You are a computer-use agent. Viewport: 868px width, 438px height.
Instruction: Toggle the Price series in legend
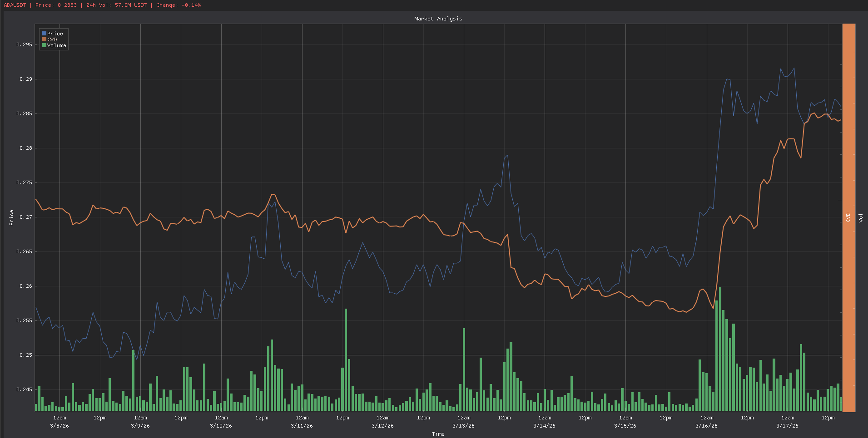tap(53, 34)
